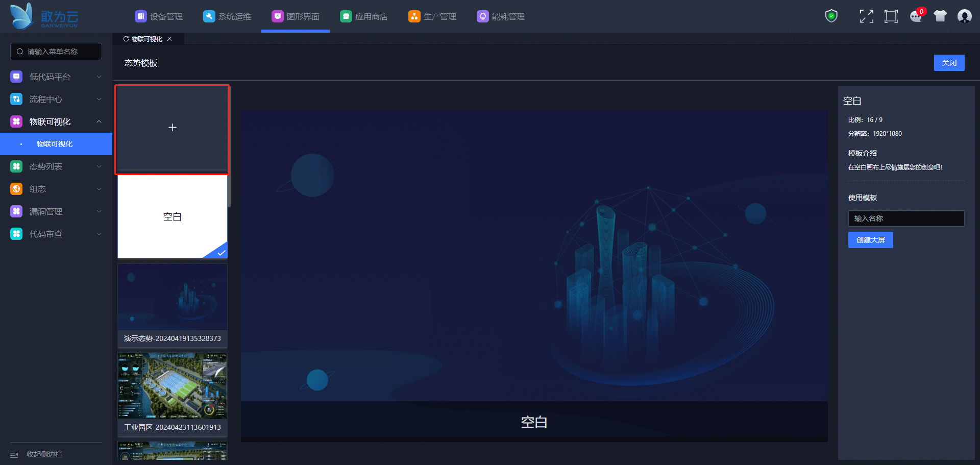This screenshot has height=465, width=980.
Task: Click the 态势模板 page heading
Action: [141, 63]
